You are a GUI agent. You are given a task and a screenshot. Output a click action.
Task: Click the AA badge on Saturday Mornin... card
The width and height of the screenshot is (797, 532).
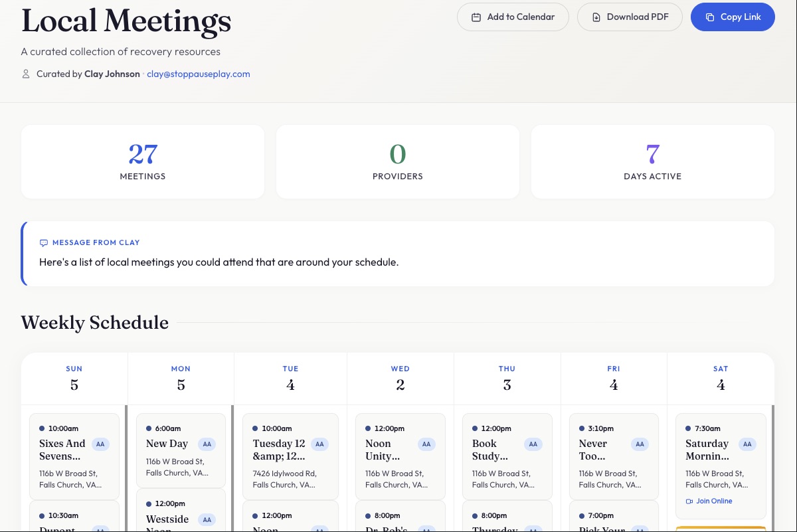[747, 444]
